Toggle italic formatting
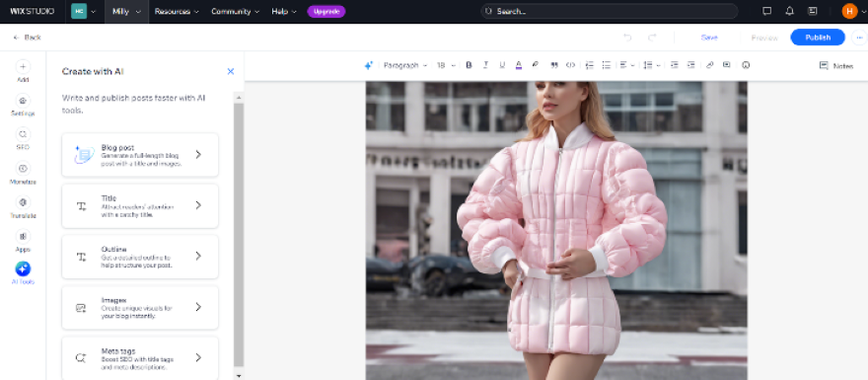 pyautogui.click(x=485, y=65)
